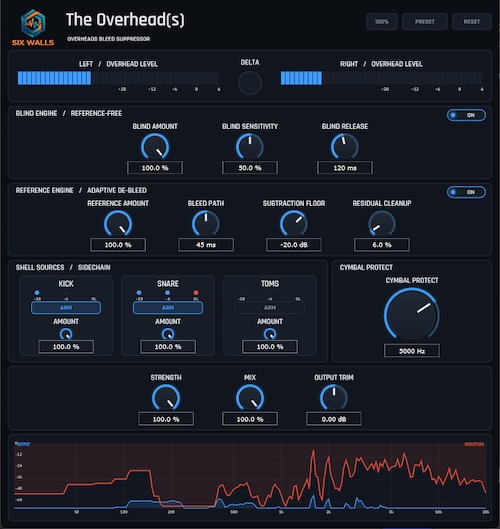Click the Mix knob
Screen dimensions: 500x529
click(x=250, y=398)
